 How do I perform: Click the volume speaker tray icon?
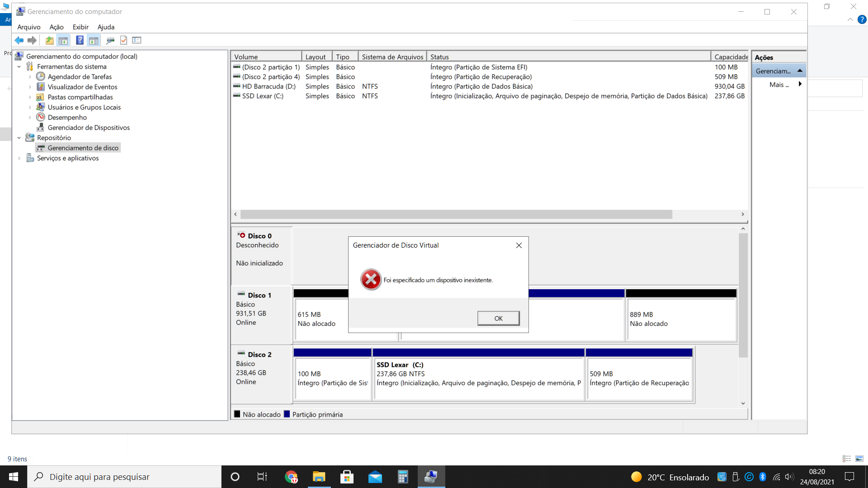click(789, 477)
